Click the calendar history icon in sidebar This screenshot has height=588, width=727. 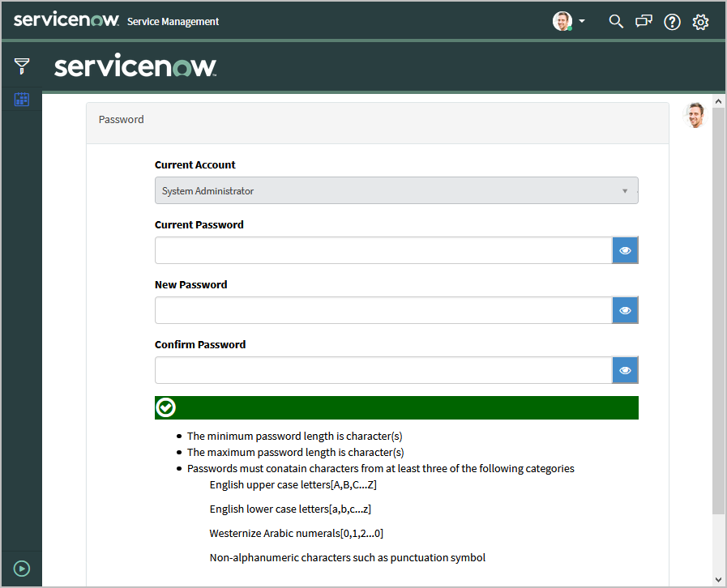tap(22, 100)
